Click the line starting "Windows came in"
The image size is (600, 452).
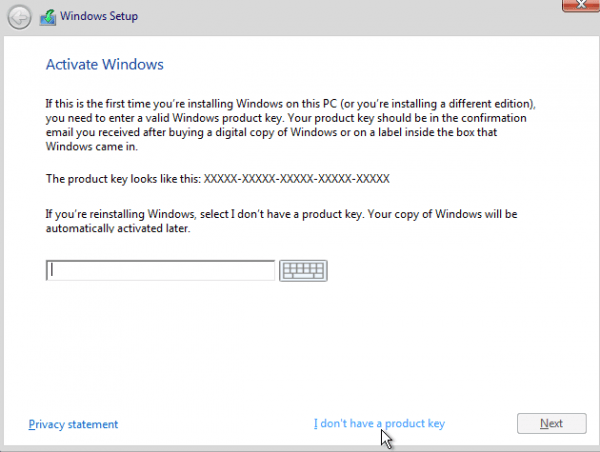click(88, 146)
